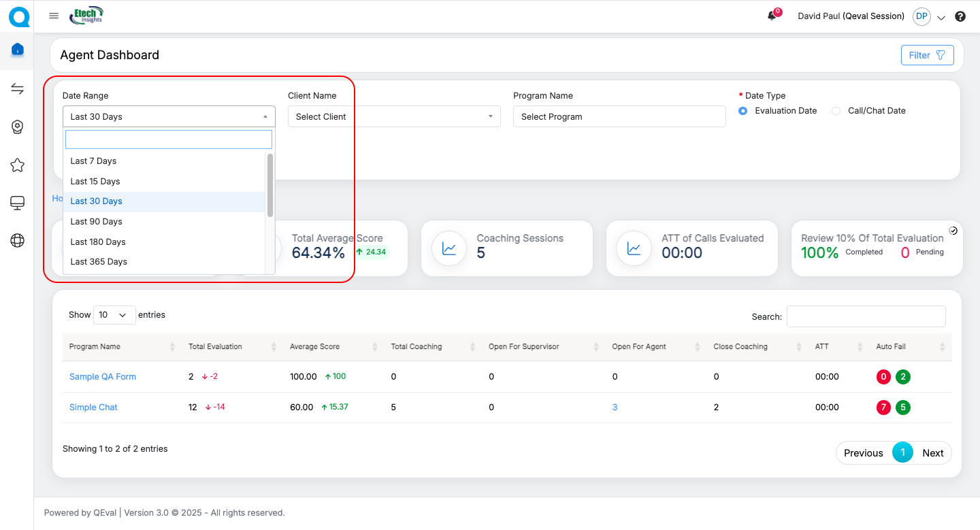Screen dimensions: 980x530
Task: Open the Show entries count dropdown
Action: coord(114,315)
